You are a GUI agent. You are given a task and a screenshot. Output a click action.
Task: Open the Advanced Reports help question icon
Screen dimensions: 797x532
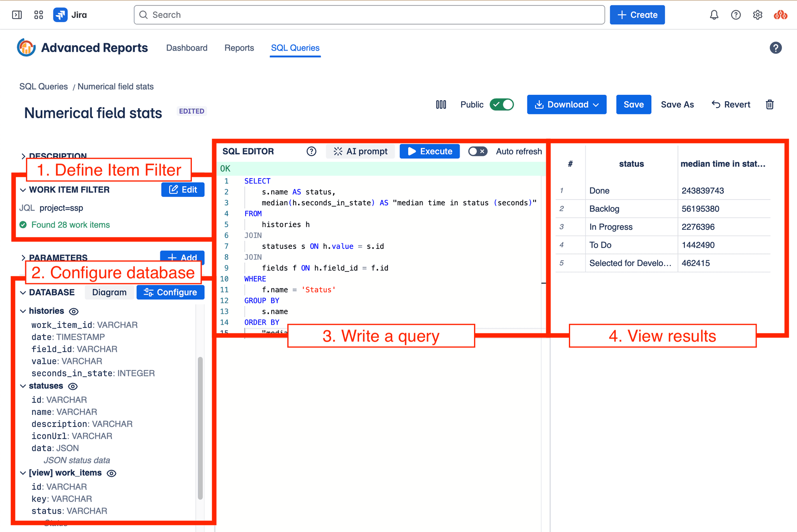click(775, 47)
